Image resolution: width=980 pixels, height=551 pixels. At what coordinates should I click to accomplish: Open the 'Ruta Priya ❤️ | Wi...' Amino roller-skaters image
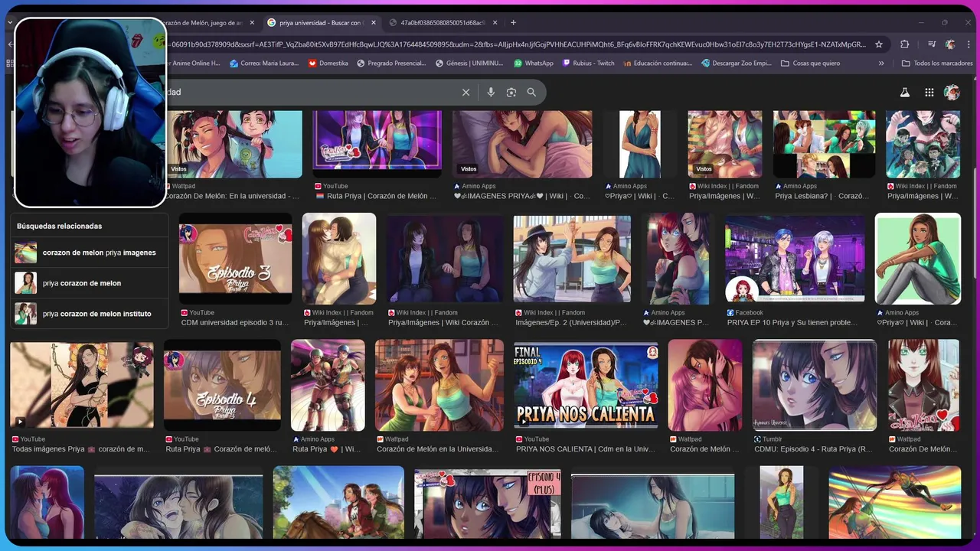328,385
